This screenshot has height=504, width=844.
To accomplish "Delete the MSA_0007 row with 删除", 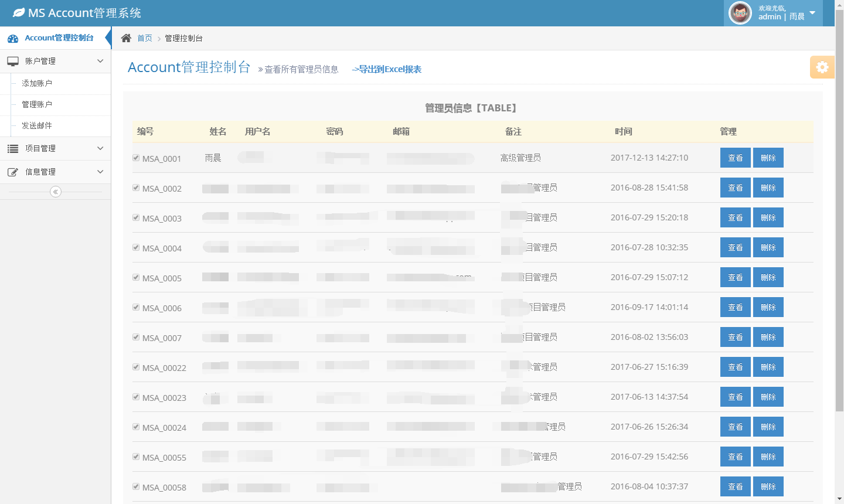I will point(768,337).
